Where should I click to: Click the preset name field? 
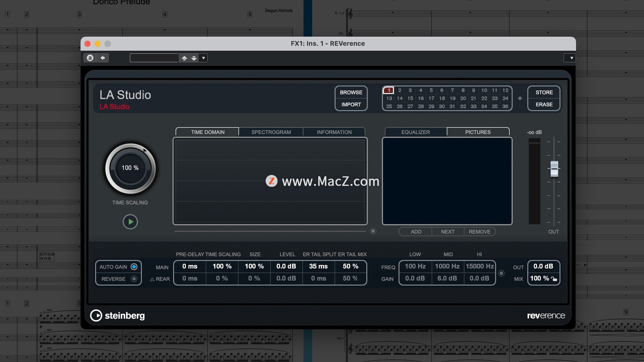tap(154, 58)
